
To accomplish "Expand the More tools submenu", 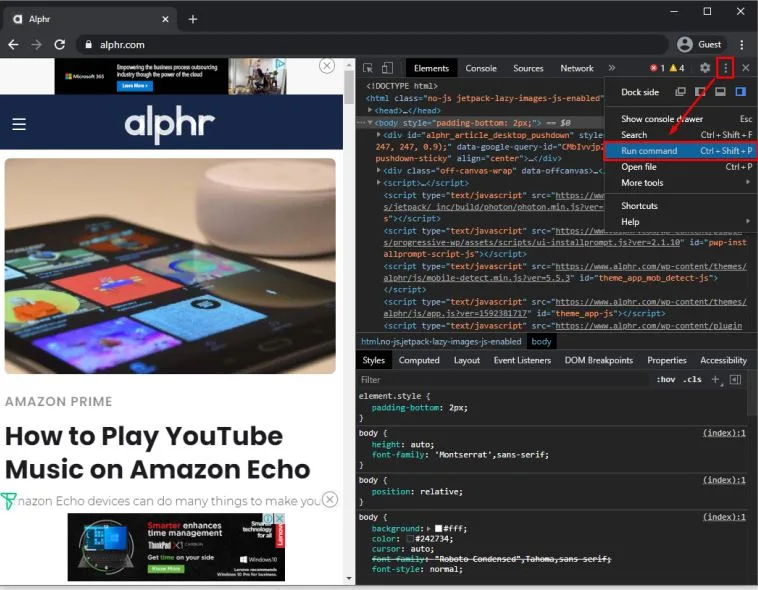I will point(682,183).
